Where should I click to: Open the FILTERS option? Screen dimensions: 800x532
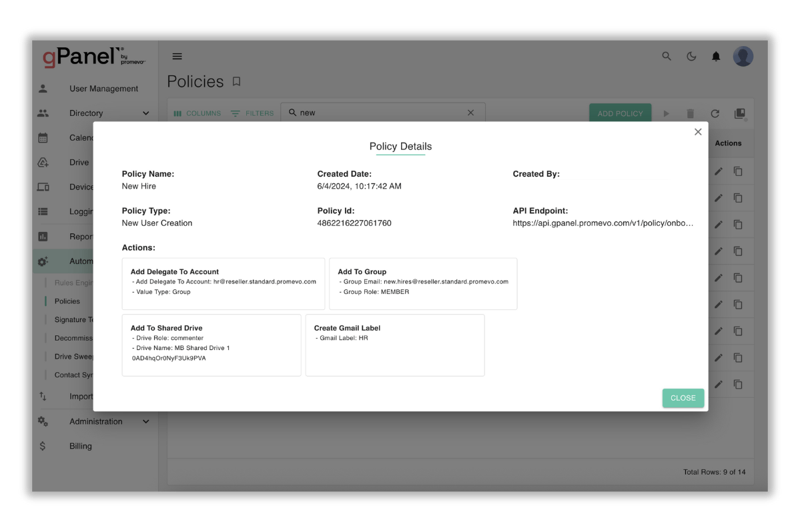(252, 113)
